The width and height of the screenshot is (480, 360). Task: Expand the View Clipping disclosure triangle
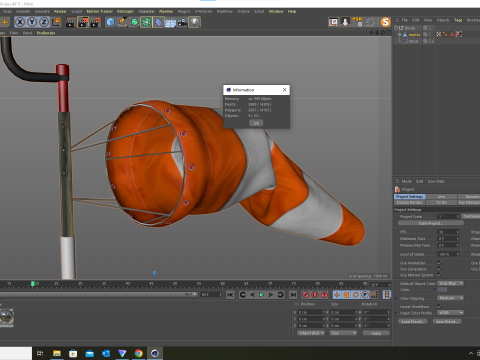[x=396, y=298]
